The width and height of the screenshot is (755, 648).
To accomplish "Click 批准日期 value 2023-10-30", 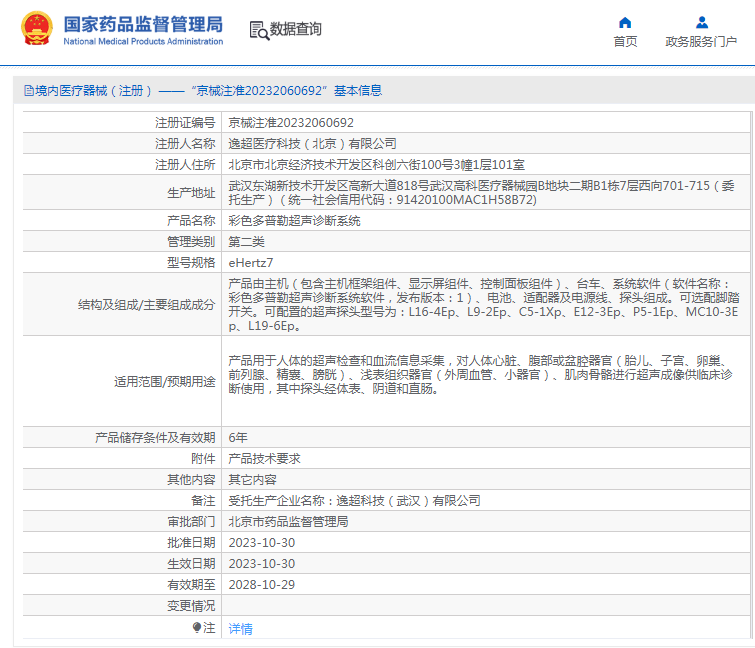I will click(261, 543).
